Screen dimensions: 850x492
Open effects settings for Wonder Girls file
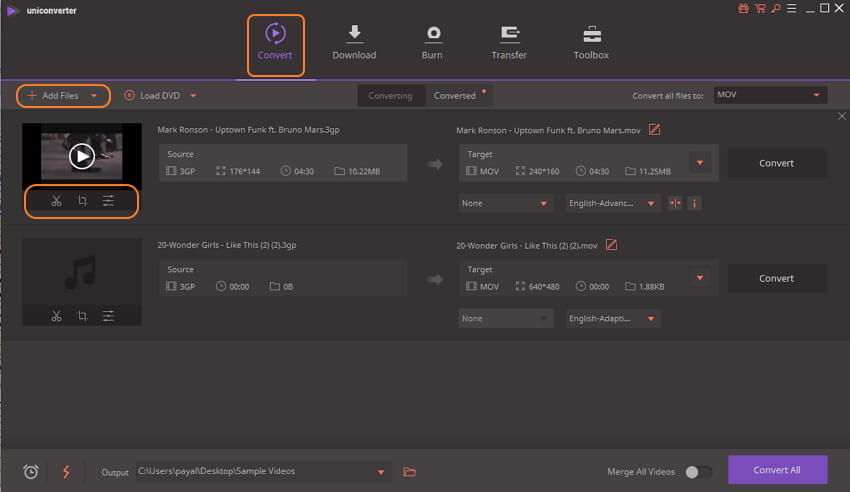coord(108,316)
